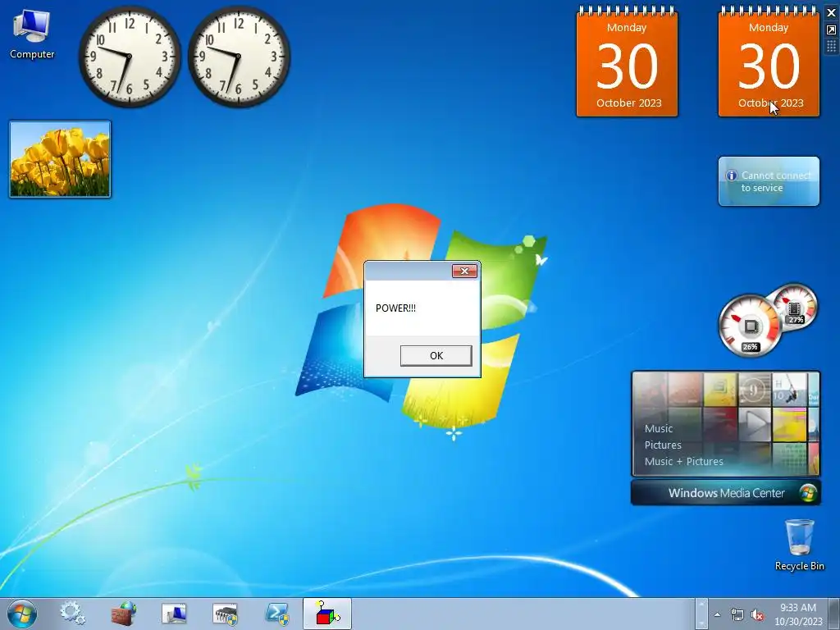Screen dimensions: 840x630
Task: Click the right calendar gadget date 30
Action: [768, 66]
